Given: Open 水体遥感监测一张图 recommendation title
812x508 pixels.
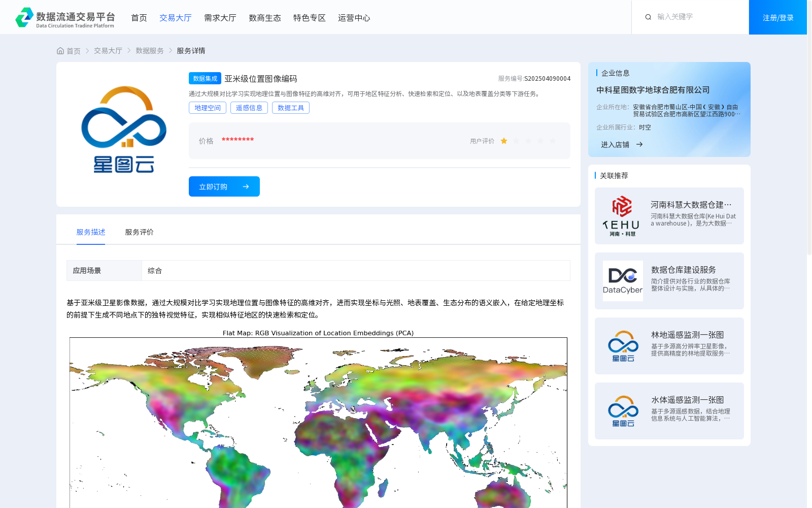Looking at the screenshot, I should [688, 400].
